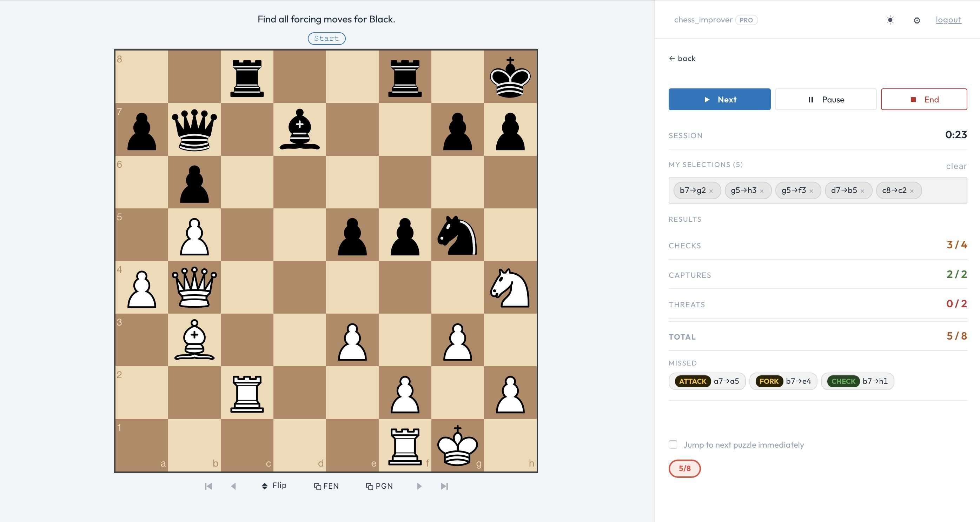The width and height of the screenshot is (980, 522).
Task: Pause the session timer
Action: (x=826, y=100)
